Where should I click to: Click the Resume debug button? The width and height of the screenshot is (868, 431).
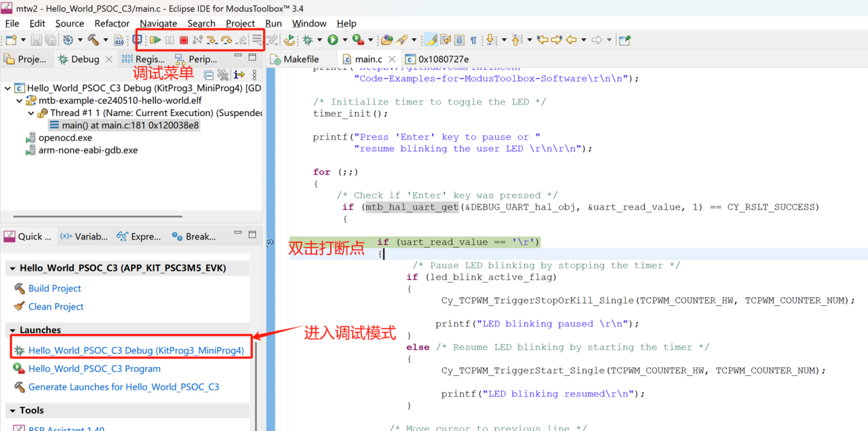(x=155, y=40)
